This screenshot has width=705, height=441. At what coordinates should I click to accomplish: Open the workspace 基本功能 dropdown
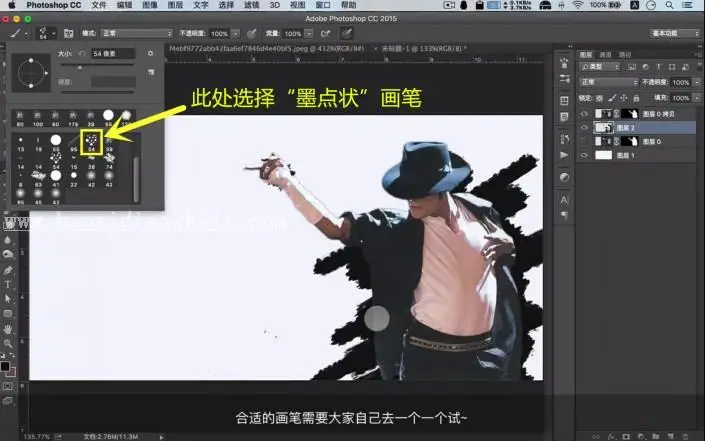[x=674, y=33]
